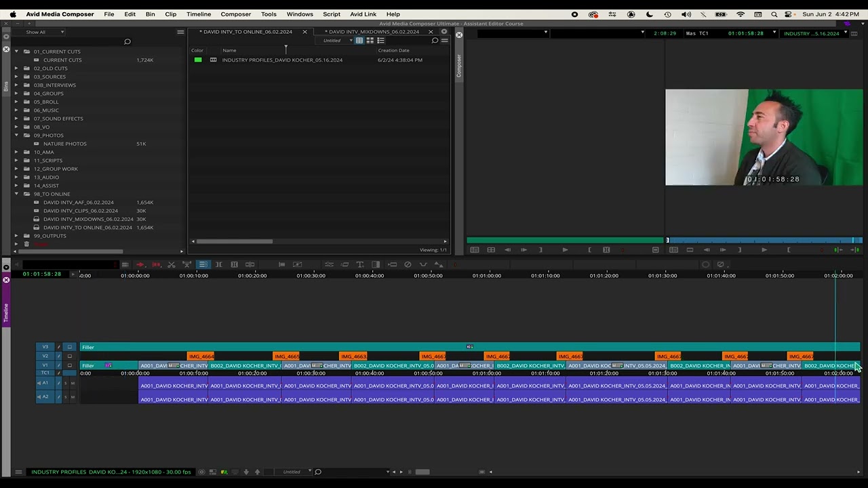This screenshot has width=868, height=488.
Task: Switch bin to Script view icon
Action: pyautogui.click(x=380, y=41)
